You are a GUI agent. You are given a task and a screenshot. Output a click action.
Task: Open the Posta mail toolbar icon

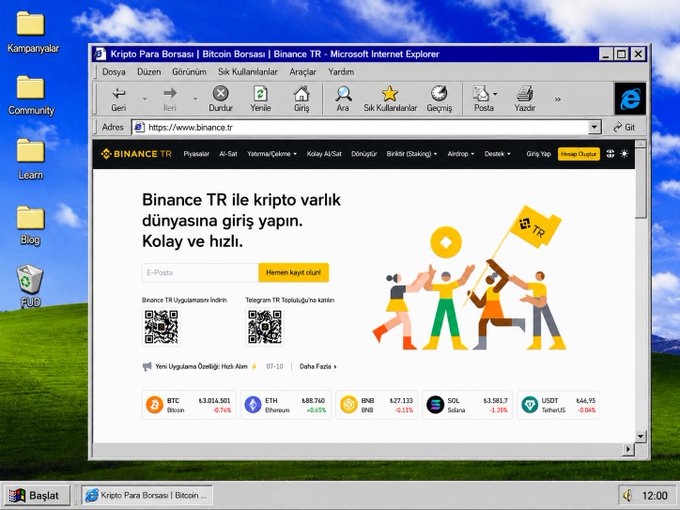(483, 99)
